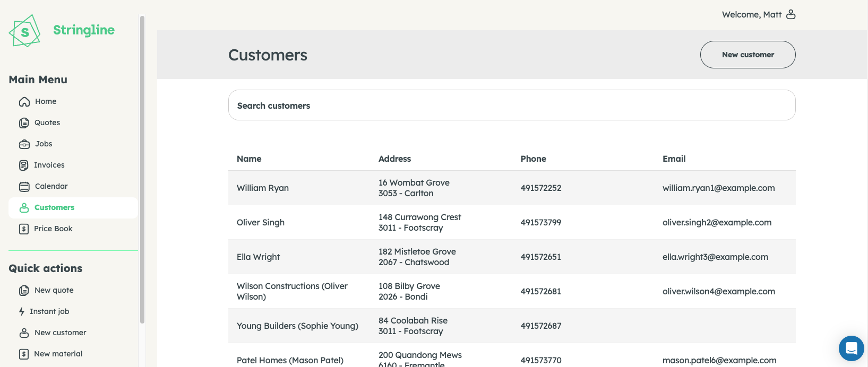Click address 182 Mistletoe Grove Chatswood
The height and width of the screenshot is (367, 868).
point(417,257)
